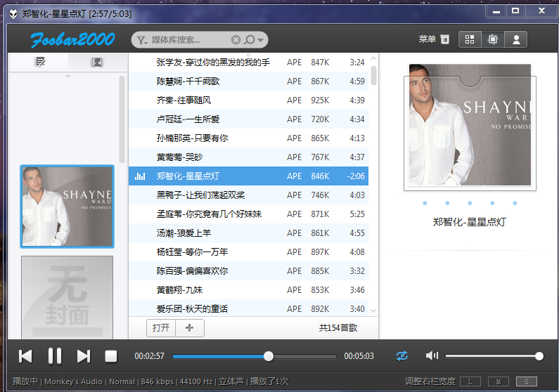Click the -2:06 remaining time cell
Image resolution: width=559 pixels, height=392 pixels.
[x=356, y=176]
